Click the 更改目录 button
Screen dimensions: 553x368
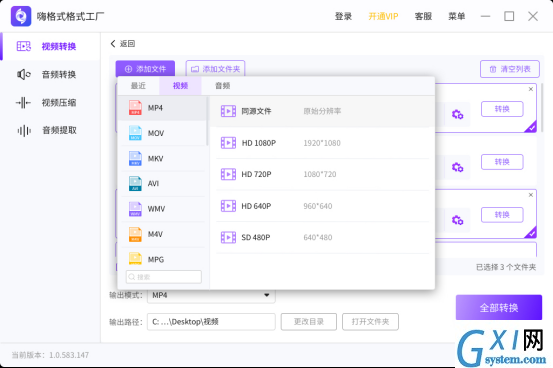point(309,322)
